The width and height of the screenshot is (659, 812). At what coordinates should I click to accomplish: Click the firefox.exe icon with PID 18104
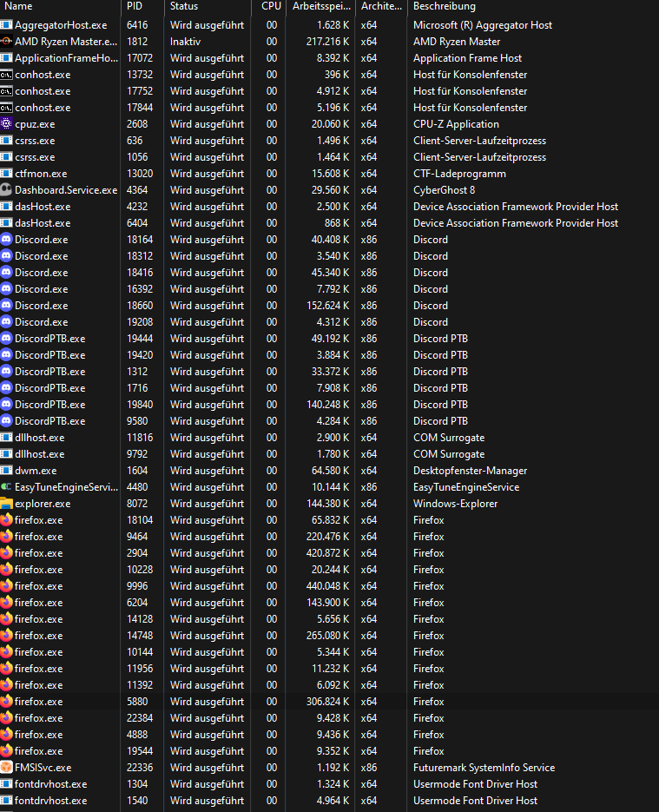(6, 520)
